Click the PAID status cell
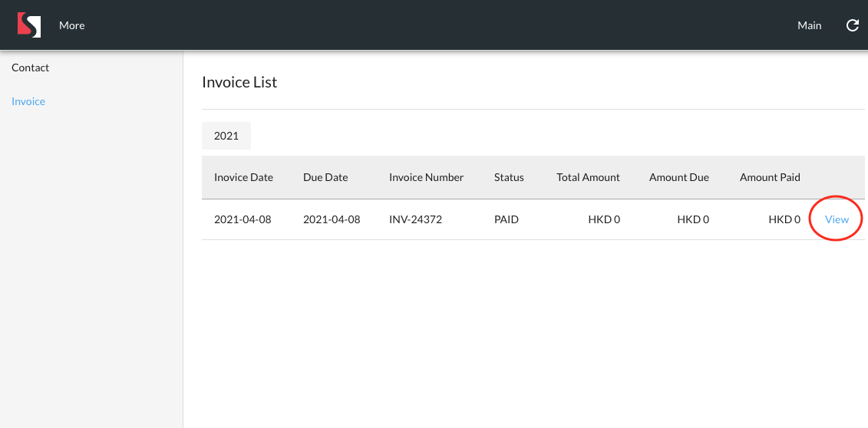Viewport: 868px width, 428px height. 507,219
